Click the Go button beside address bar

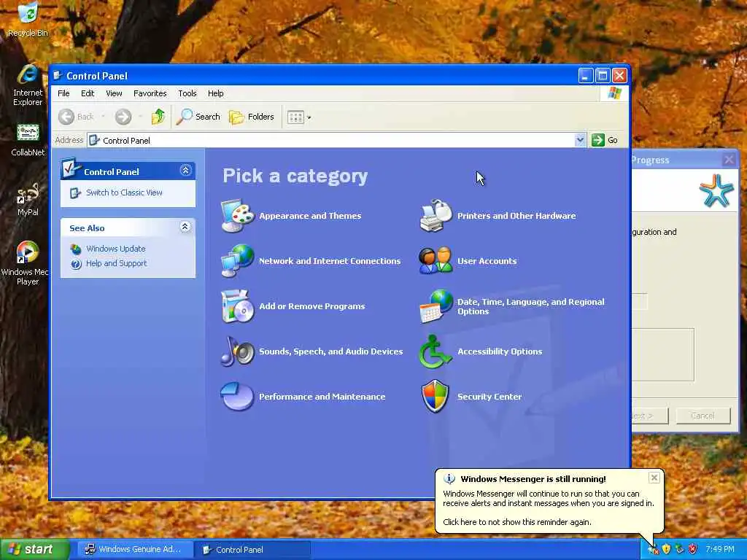tap(605, 140)
